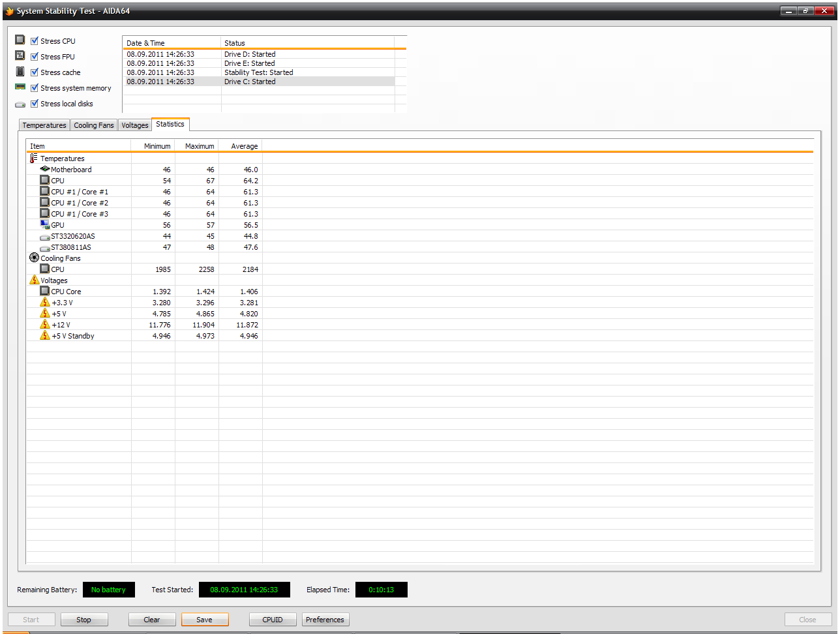Click the Stress cache chip icon
Viewport: 840px width, 634px height.
click(20, 72)
